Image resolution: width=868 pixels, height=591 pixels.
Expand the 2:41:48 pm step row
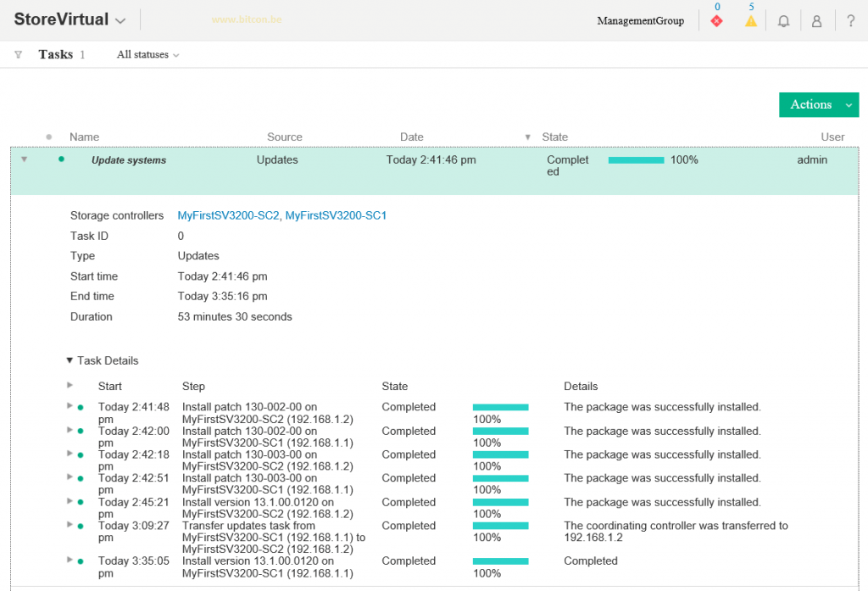pyautogui.click(x=70, y=405)
